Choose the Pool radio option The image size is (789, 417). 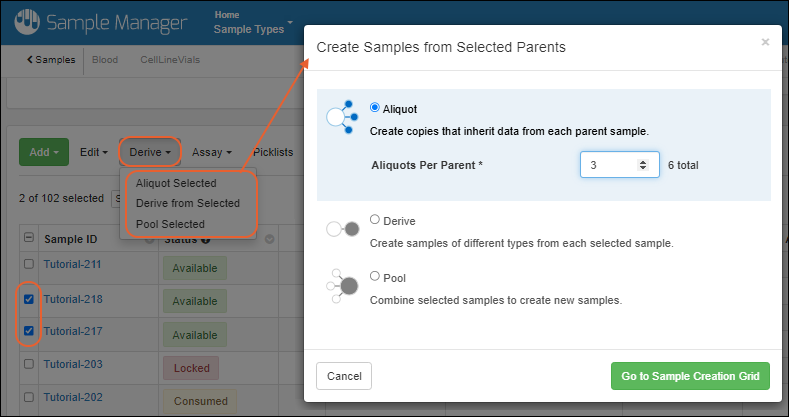375,277
